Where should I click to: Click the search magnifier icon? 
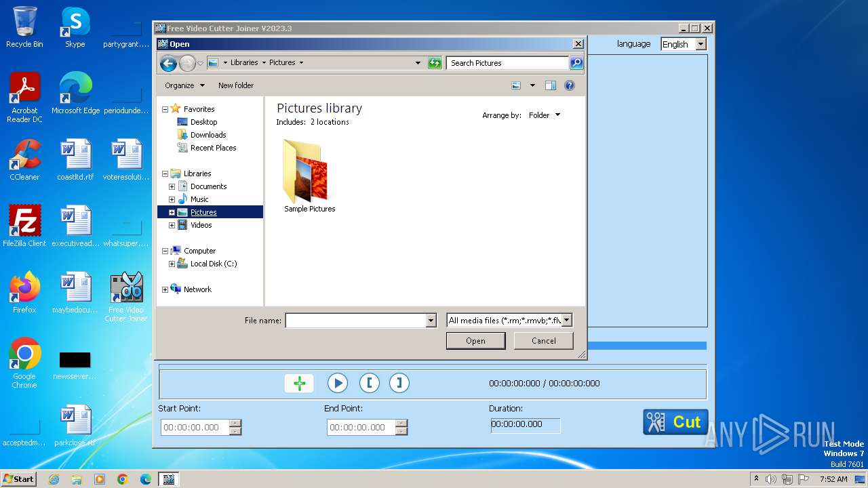576,63
